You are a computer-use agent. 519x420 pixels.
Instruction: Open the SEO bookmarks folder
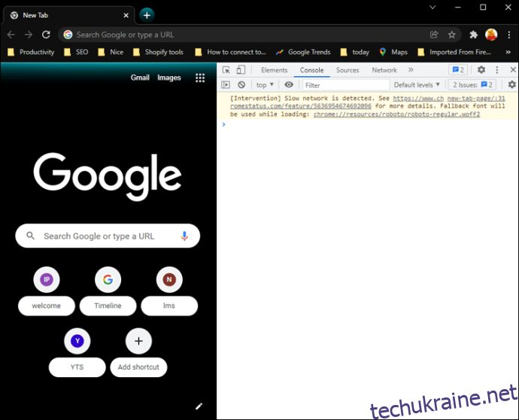[x=76, y=52]
